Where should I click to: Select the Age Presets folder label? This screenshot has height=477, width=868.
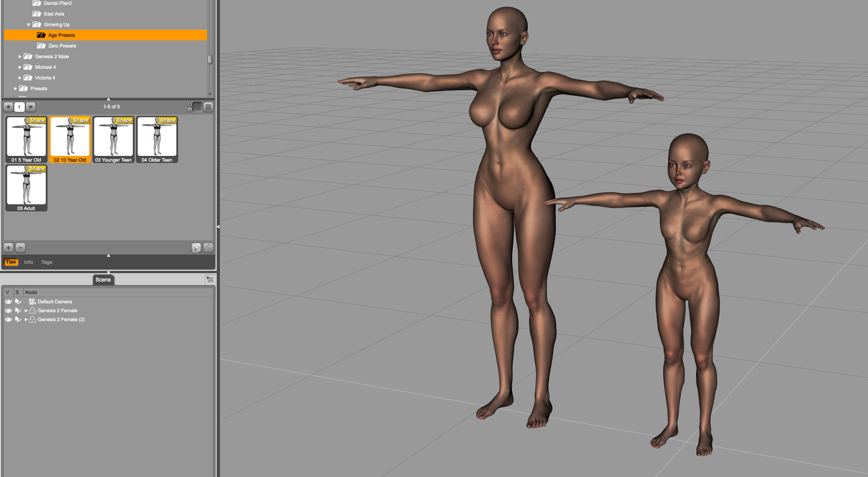(x=62, y=35)
